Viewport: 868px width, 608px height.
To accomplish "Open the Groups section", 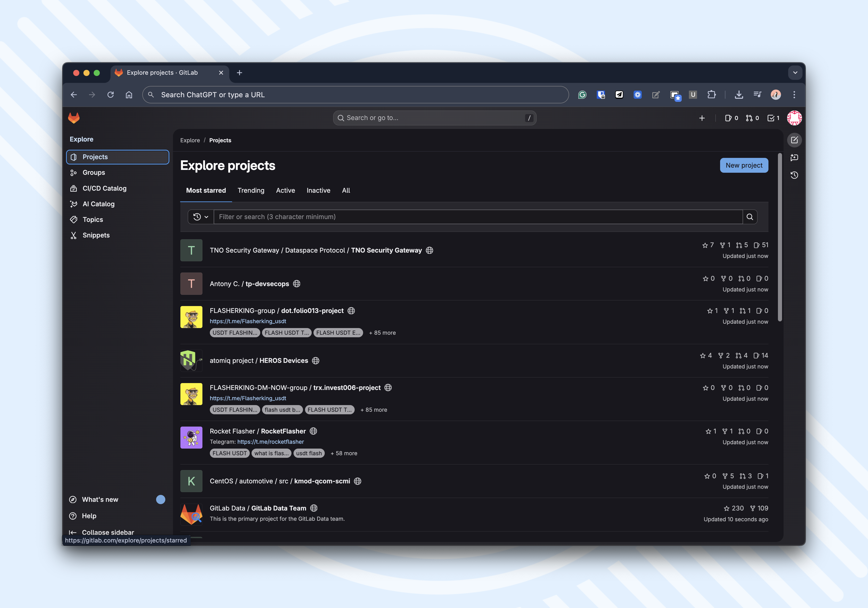I will pos(93,172).
